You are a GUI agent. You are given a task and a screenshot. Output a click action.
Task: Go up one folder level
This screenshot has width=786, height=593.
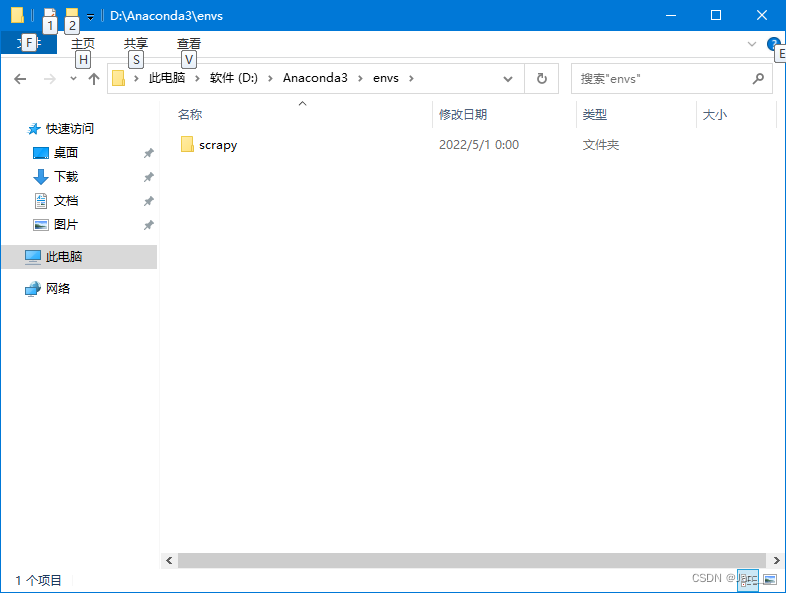94,79
